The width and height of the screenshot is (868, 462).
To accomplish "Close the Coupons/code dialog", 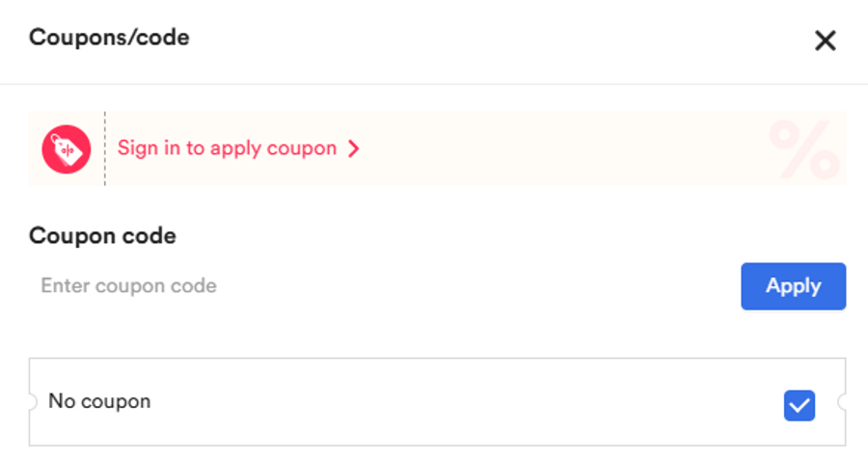I will coord(825,41).
